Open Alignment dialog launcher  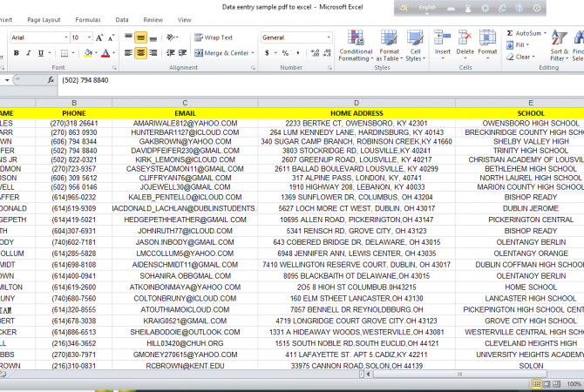pos(253,68)
